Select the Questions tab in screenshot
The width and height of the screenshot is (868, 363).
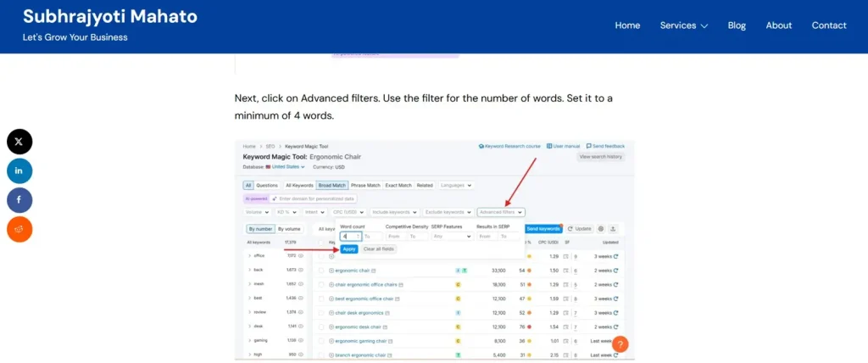tap(267, 185)
